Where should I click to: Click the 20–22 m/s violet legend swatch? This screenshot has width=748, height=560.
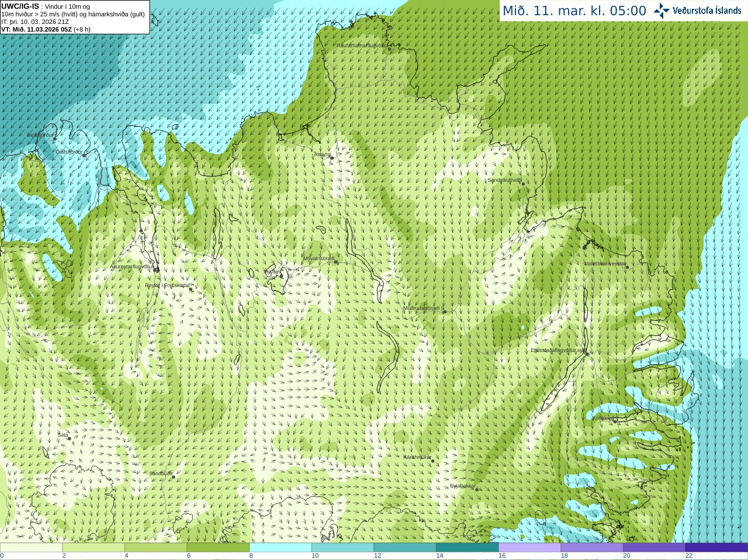654,548
